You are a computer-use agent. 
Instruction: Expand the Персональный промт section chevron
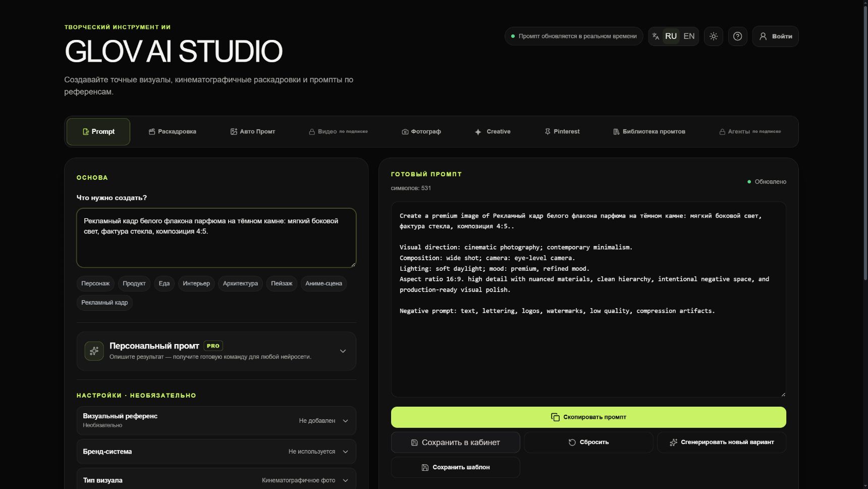click(343, 351)
